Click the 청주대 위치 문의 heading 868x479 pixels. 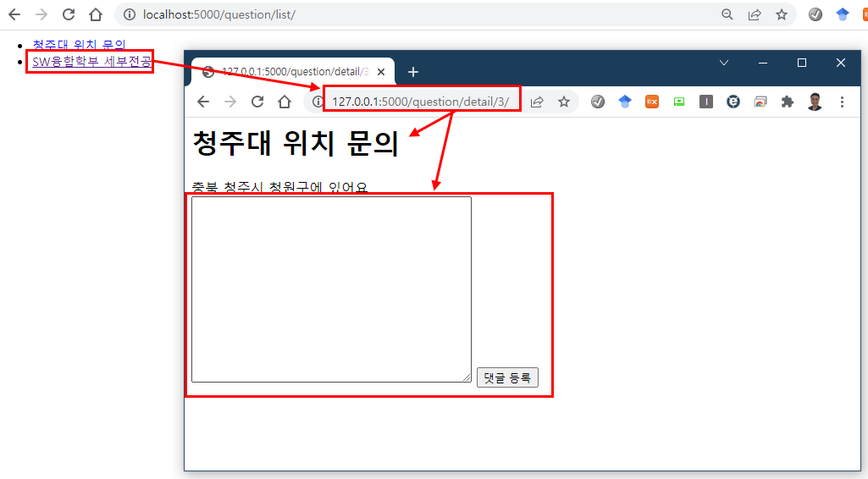click(295, 143)
